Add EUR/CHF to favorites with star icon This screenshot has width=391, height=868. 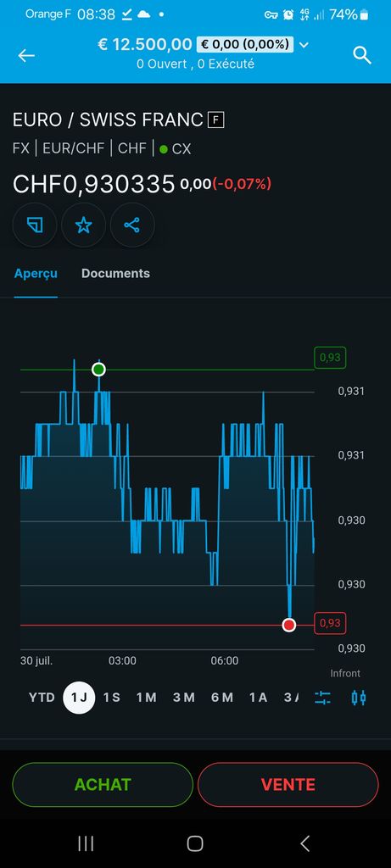pyautogui.click(x=83, y=225)
